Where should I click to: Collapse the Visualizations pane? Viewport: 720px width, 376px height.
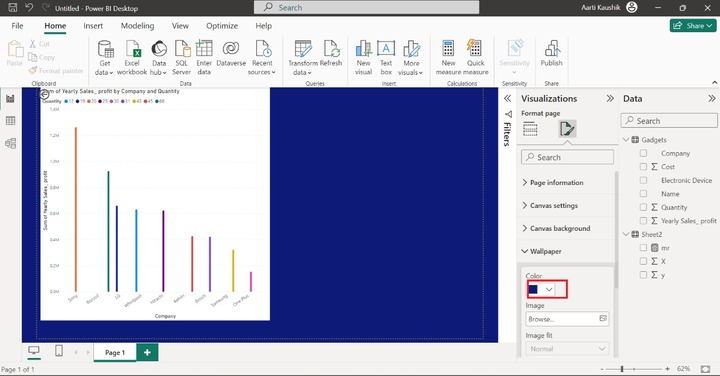610,99
